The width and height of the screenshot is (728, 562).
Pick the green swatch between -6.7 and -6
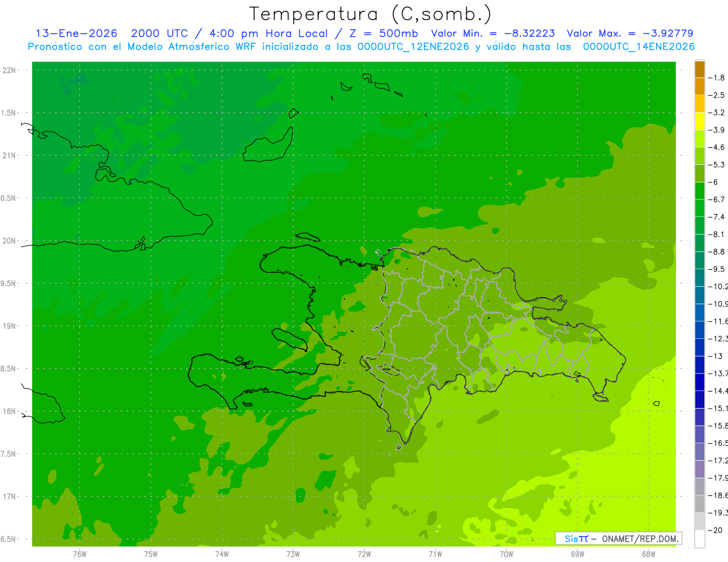coord(699,191)
